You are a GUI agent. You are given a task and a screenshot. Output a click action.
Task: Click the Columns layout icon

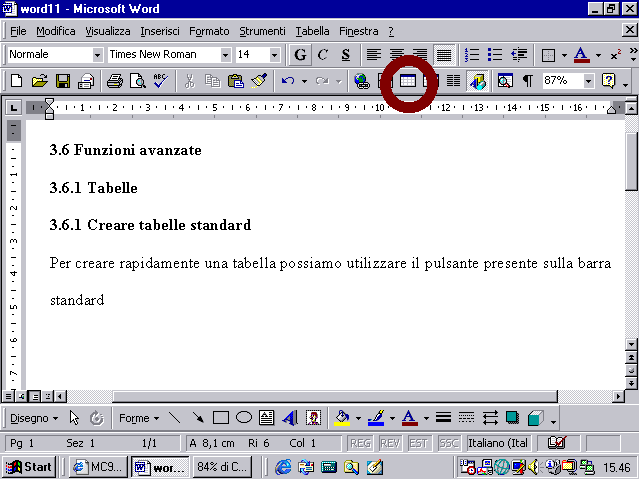click(453, 81)
